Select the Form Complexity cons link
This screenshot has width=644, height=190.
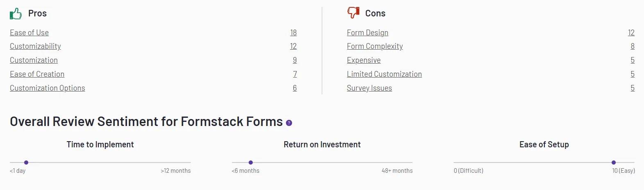(x=375, y=46)
